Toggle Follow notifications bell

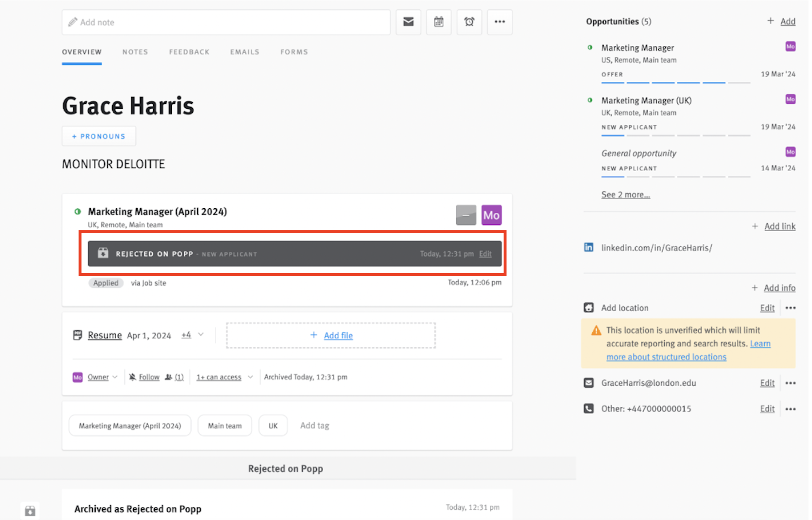click(132, 377)
